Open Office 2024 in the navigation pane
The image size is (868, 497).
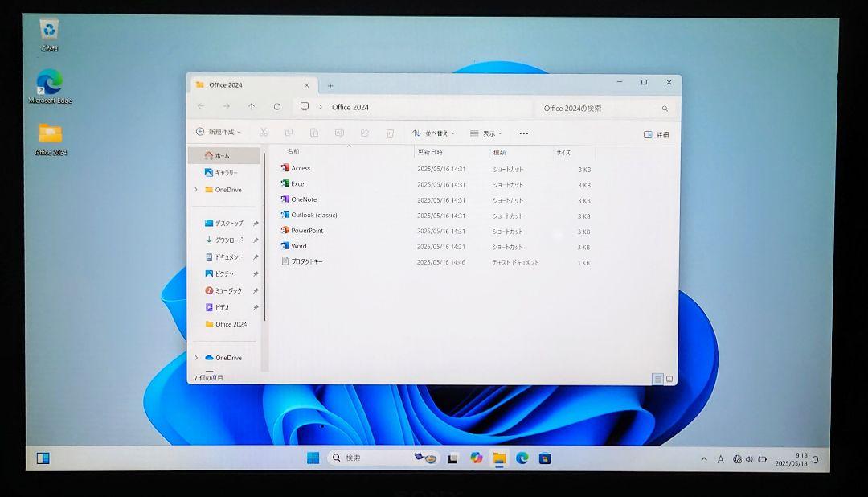[x=226, y=324]
